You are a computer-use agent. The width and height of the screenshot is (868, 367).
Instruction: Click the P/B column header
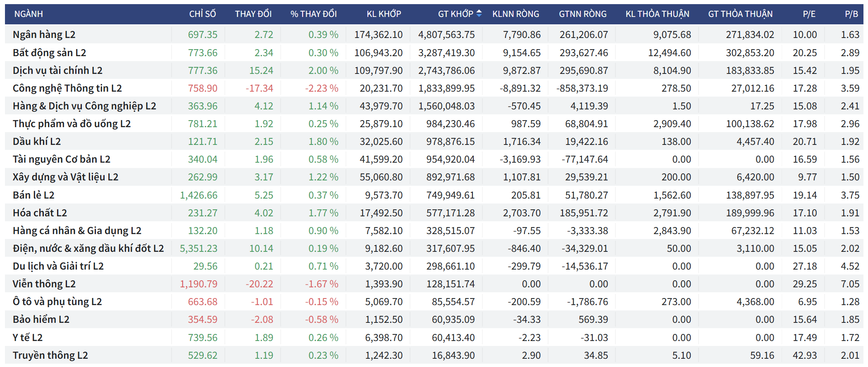(851, 14)
